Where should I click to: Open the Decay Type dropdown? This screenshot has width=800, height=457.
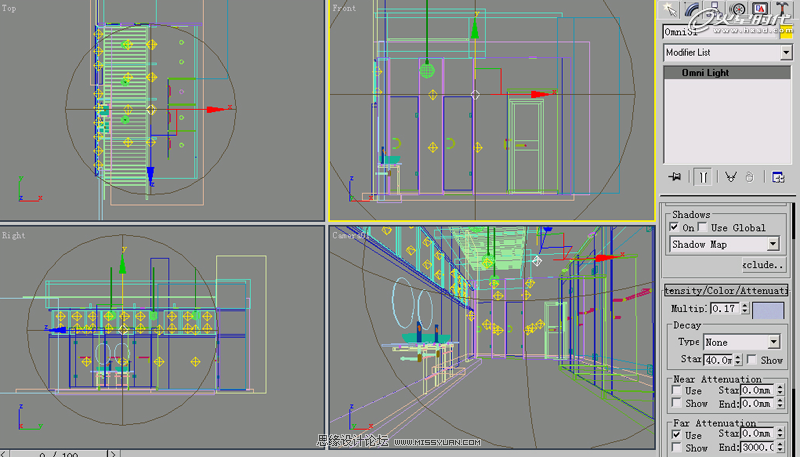tap(774, 342)
